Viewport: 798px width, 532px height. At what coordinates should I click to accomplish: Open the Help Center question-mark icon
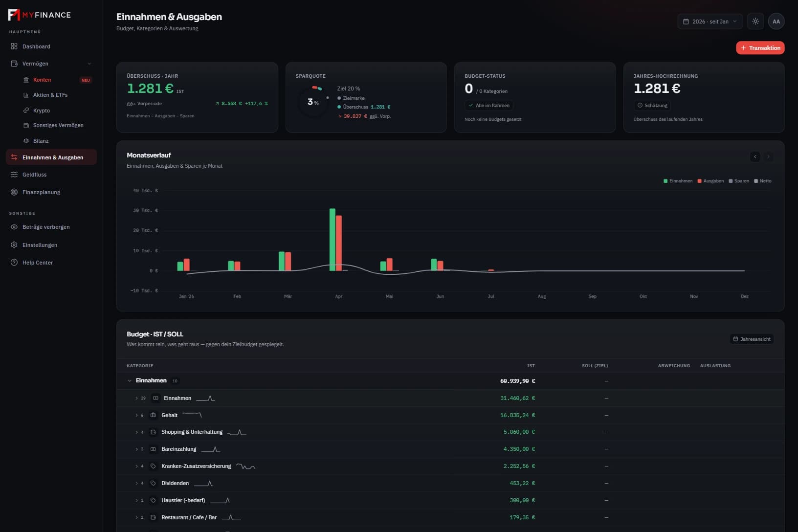coord(14,263)
